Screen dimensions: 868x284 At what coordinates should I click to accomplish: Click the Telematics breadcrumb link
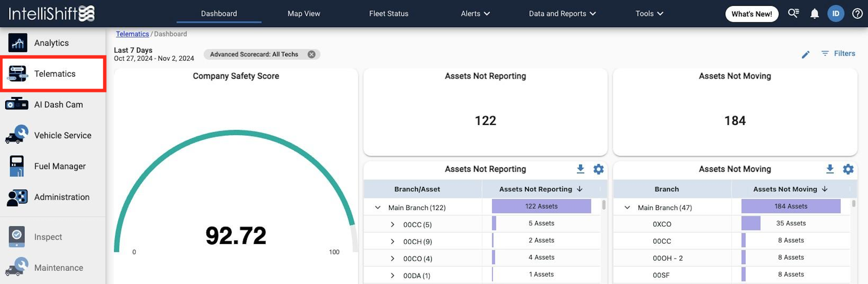132,34
